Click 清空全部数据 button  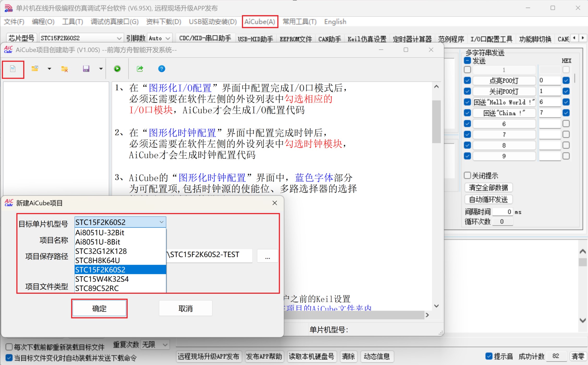(488, 188)
